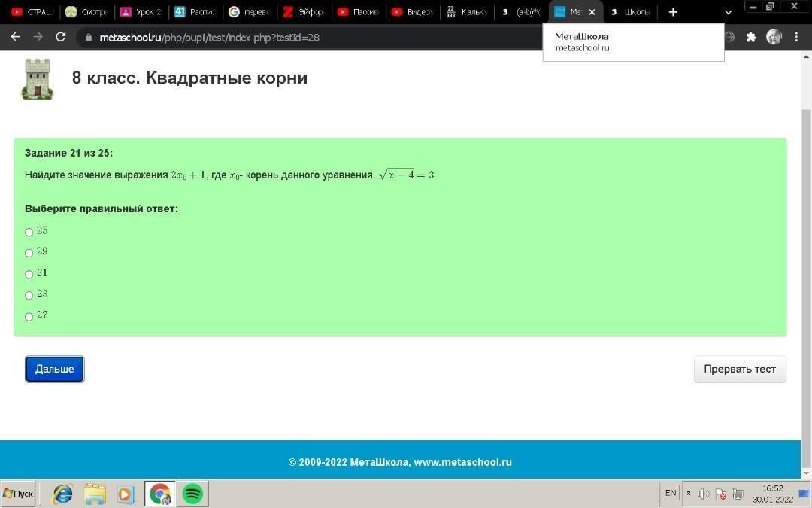Open the media player taskbar icon
The image size is (812, 508).
[126, 494]
